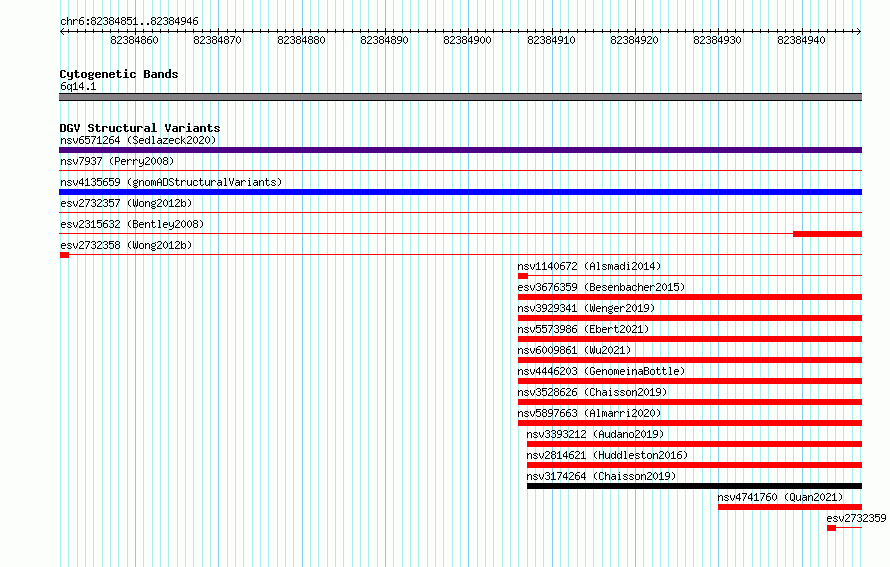The width and height of the screenshot is (890, 567).
Task: Click the nsv5573986 (Ebert2021) label
Action: [x=583, y=329]
